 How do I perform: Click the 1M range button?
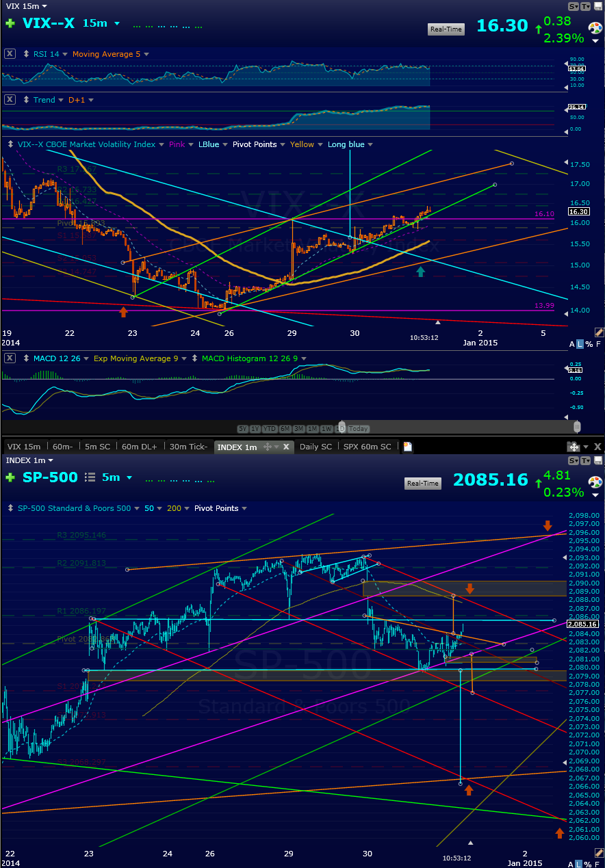tap(312, 429)
